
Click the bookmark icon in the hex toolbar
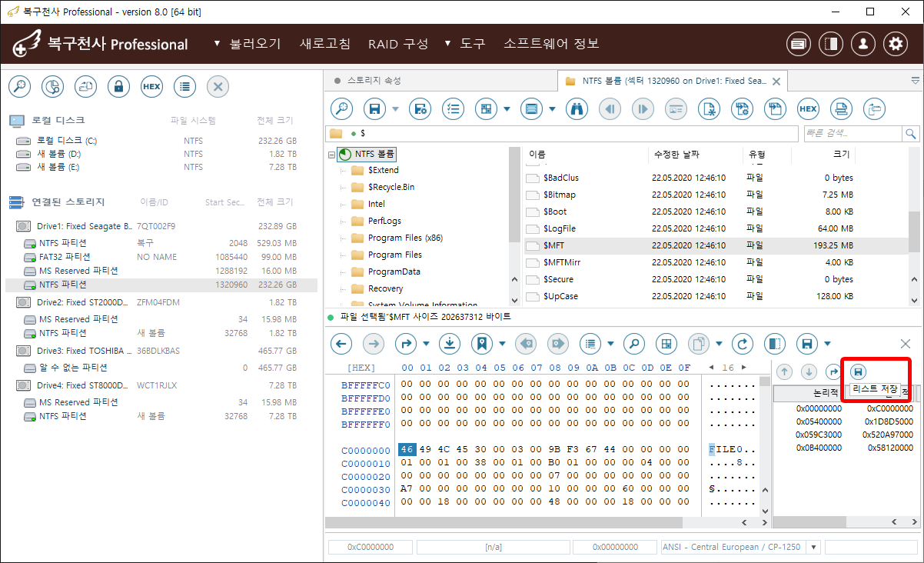coord(482,343)
